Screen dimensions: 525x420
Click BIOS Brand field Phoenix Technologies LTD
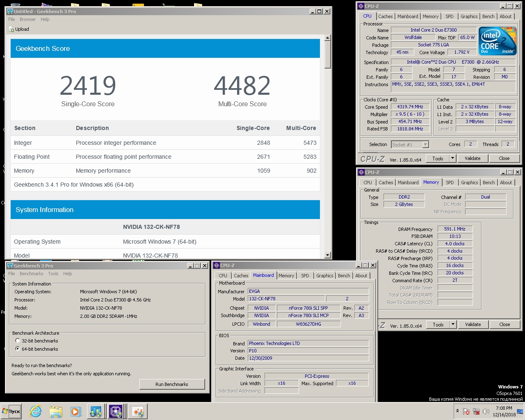[x=308, y=343]
